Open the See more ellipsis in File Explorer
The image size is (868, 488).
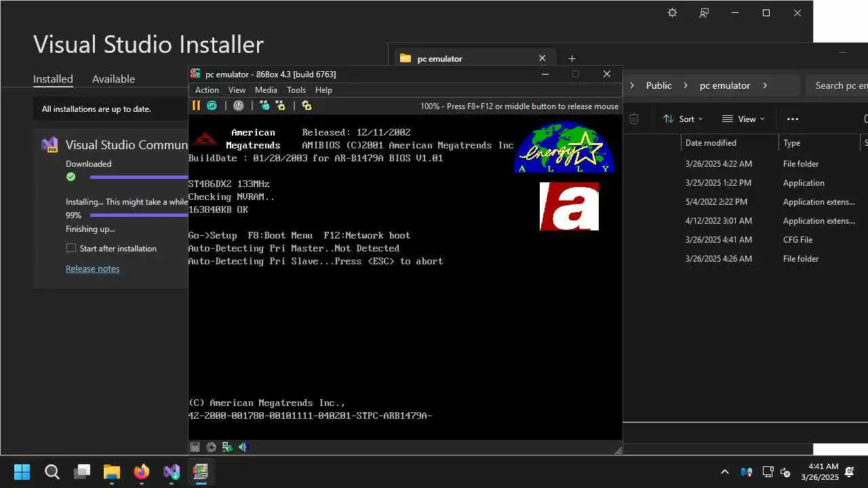pyautogui.click(x=793, y=119)
